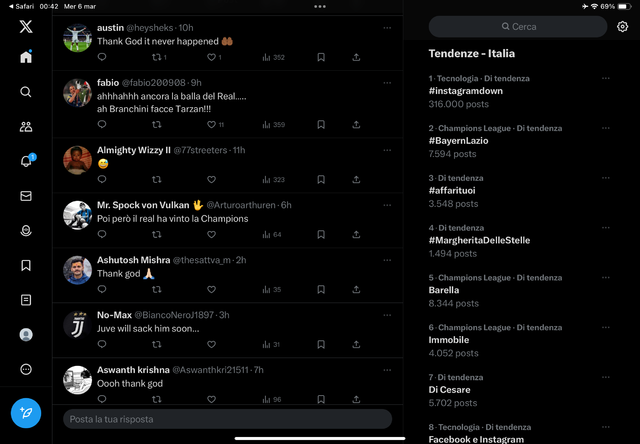Viewport: 640px width, 444px height.
Task: Open Lists item in left sidebar
Action: point(26,300)
